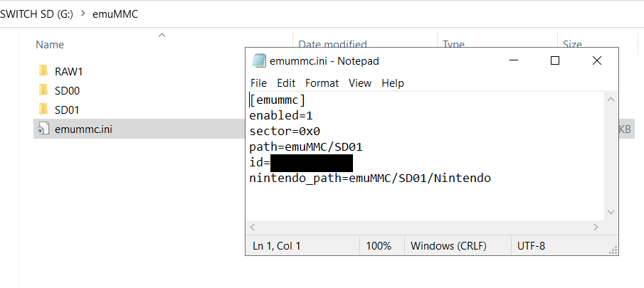Sort by Date modified column
The width and height of the screenshot is (644, 288).
(333, 44)
